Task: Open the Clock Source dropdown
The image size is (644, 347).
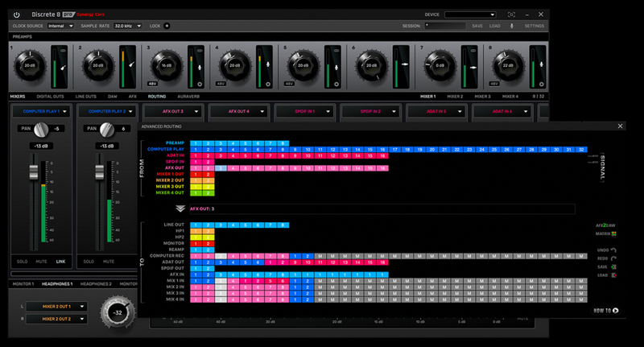Action: pos(60,26)
